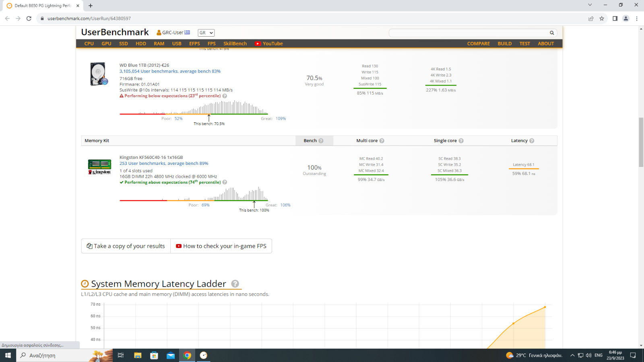The image size is (644, 362).
Task: Open the YouTube link in navbar
Action: (x=269, y=43)
